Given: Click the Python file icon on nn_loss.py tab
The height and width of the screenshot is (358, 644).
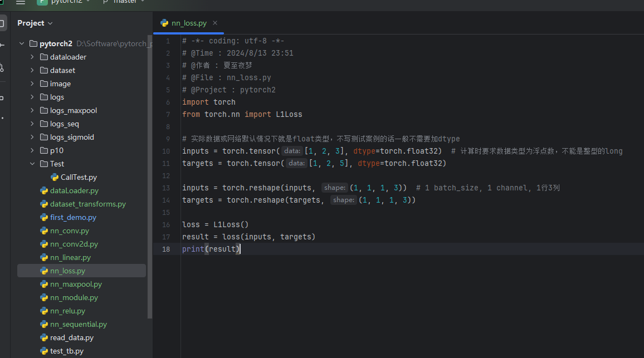Looking at the screenshot, I should (x=165, y=23).
